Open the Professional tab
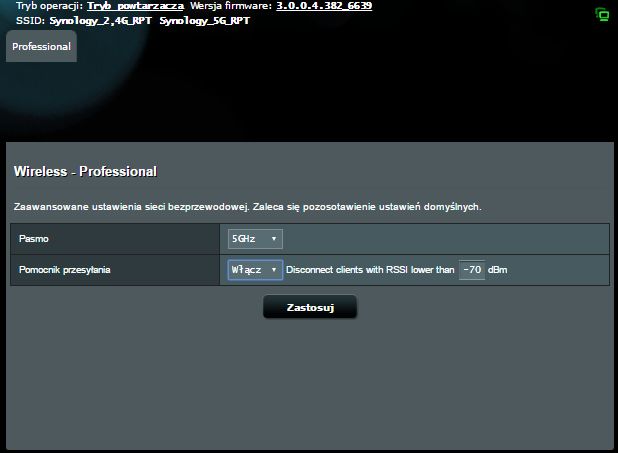 point(41,47)
